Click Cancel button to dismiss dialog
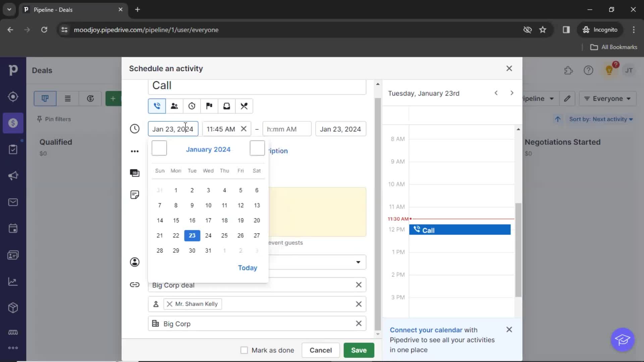 321,350
